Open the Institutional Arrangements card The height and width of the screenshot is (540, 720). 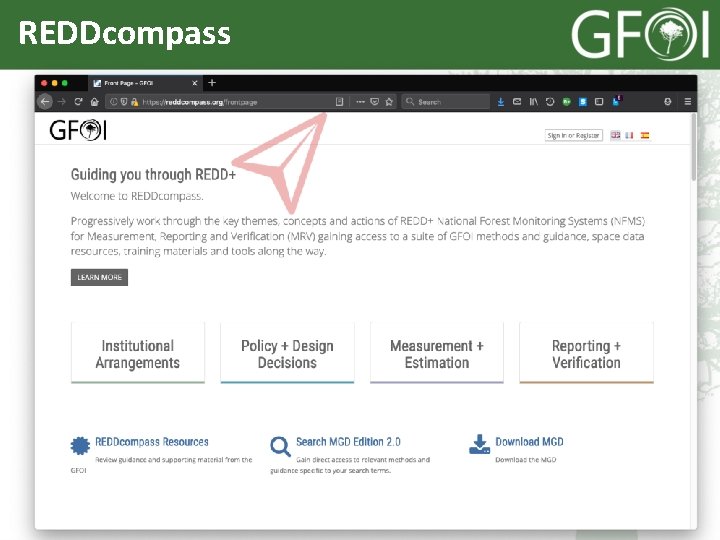pos(138,354)
